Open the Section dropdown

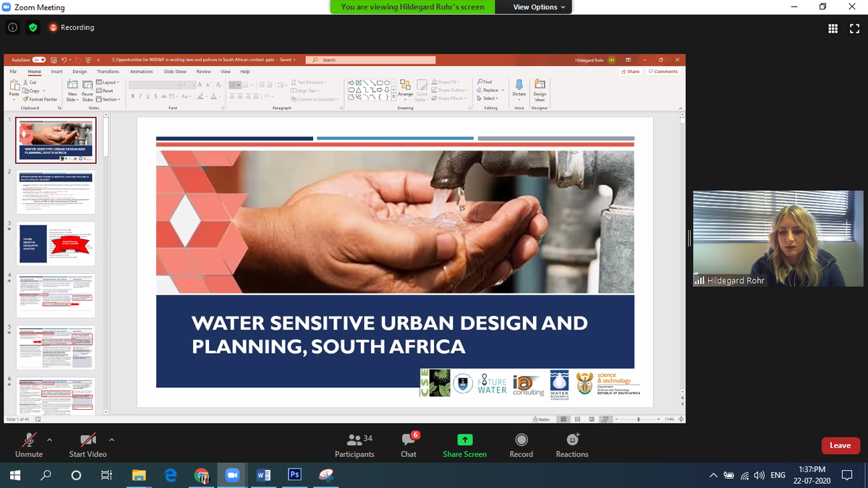click(x=107, y=99)
